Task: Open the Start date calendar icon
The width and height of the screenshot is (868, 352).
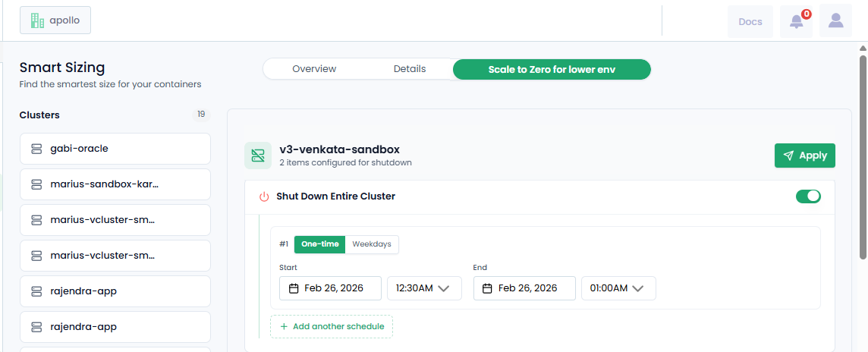Action: [294, 288]
